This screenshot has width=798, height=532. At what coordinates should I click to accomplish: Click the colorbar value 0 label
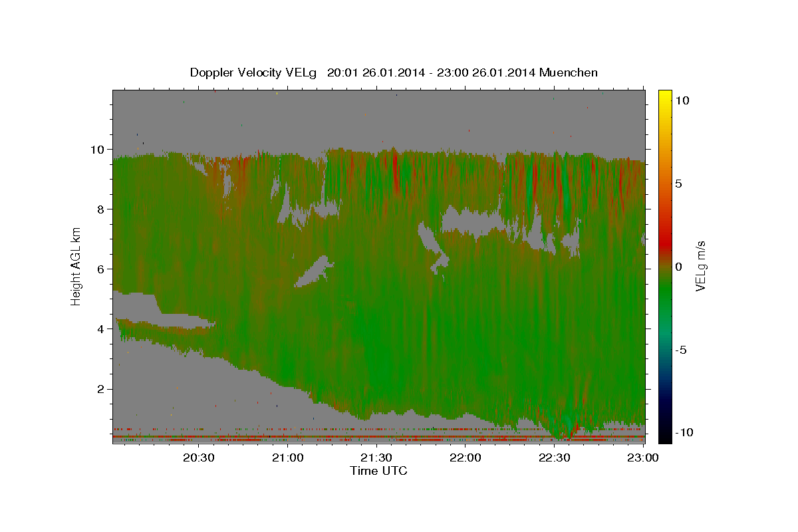pos(678,266)
